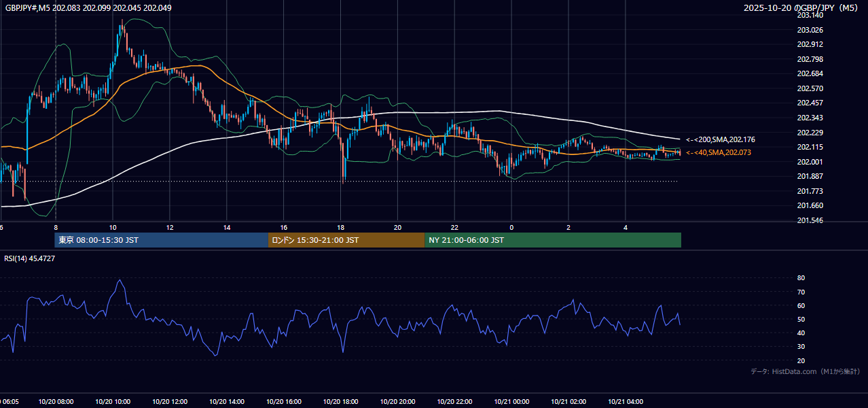The image size is (868, 408).
Task: Click price axis value 201.546
Action: [x=810, y=220]
